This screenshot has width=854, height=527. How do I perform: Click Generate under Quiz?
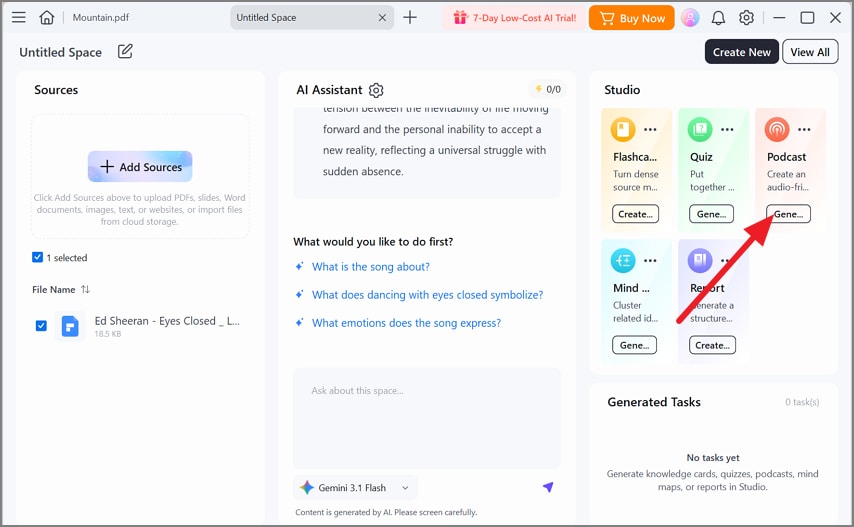[711, 214]
